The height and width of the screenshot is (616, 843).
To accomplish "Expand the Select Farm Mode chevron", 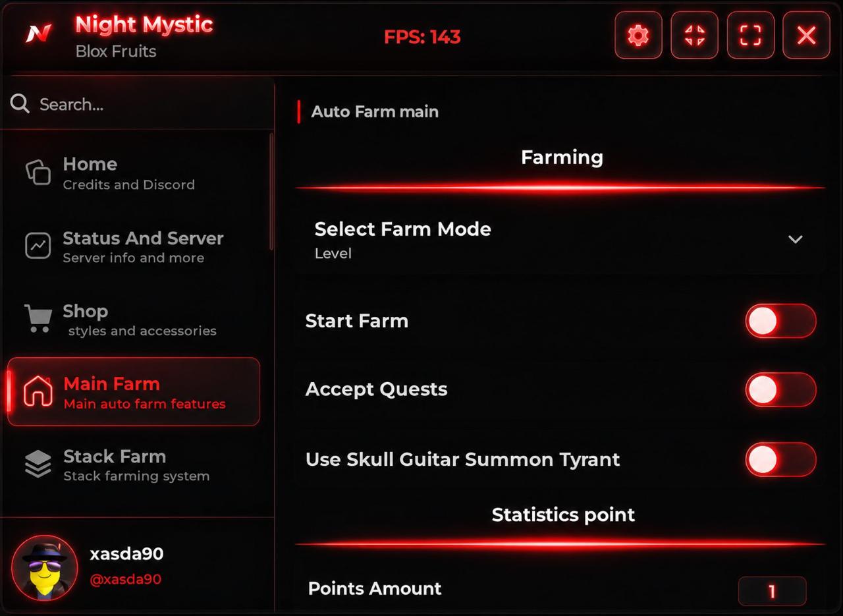I will coord(795,239).
